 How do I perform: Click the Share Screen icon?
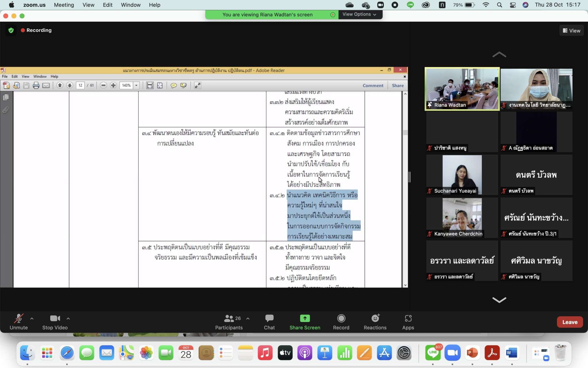pos(305,319)
